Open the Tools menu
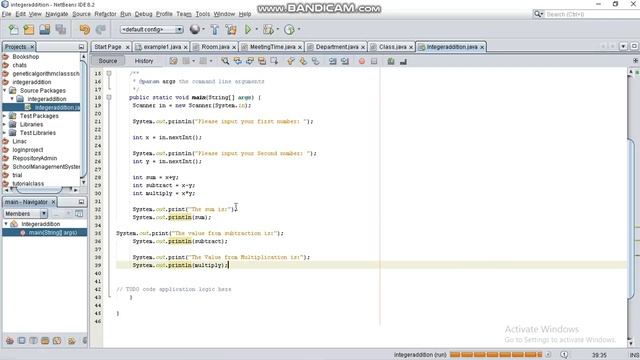The width and height of the screenshot is (640, 360). (x=202, y=14)
